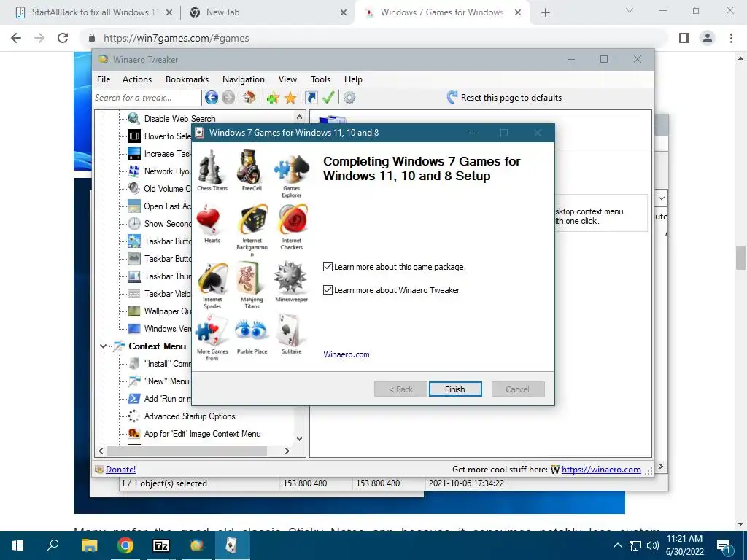Open the dropdown arrow at right of Winaero pane
The width and height of the screenshot is (747, 560).
click(x=661, y=198)
